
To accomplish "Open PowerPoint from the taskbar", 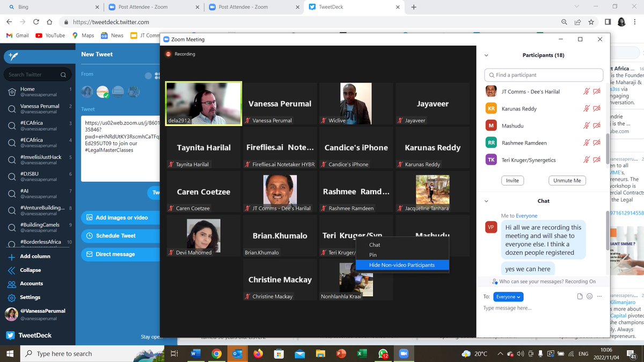I will [341, 354].
